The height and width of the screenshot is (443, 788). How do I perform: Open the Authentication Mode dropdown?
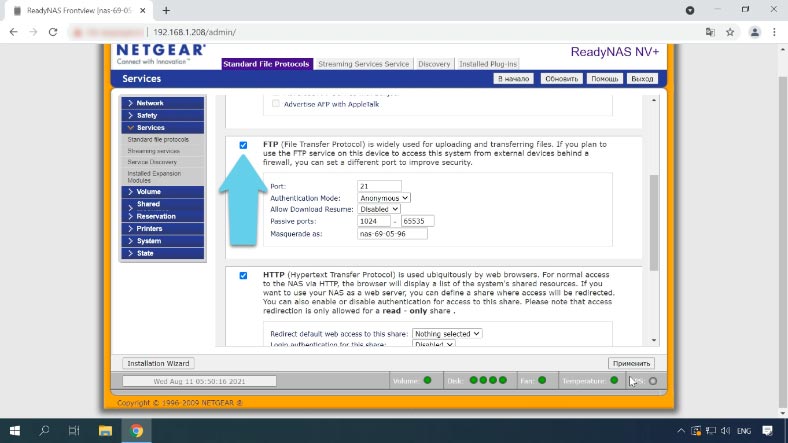[x=384, y=198]
